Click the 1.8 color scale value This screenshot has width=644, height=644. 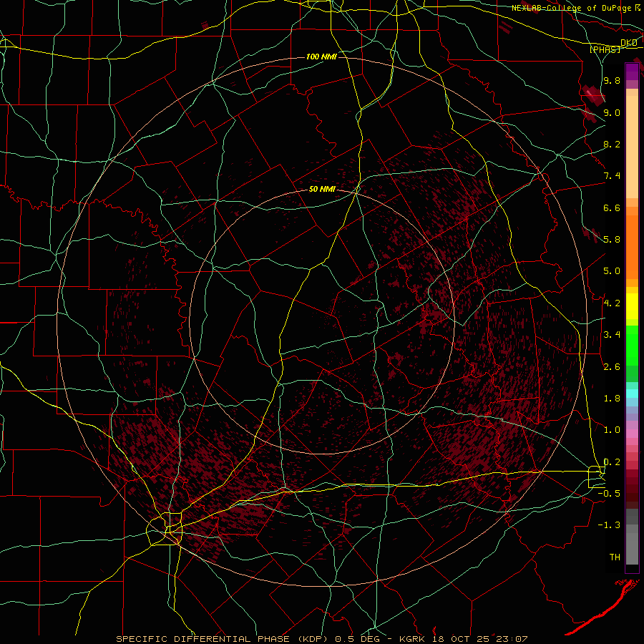(612, 399)
